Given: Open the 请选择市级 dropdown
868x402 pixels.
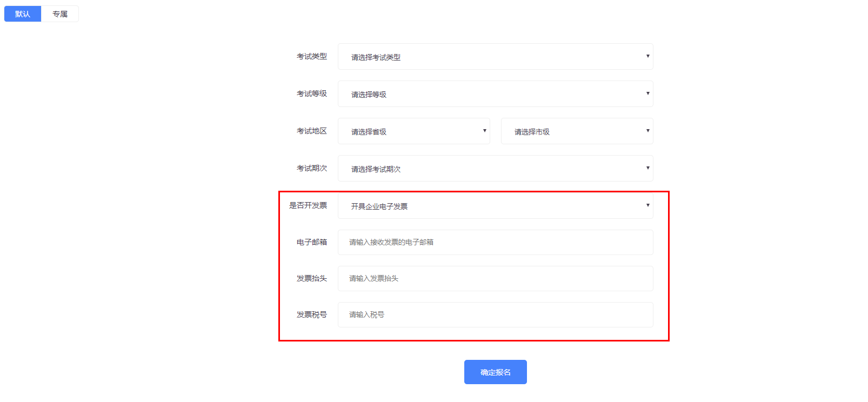Looking at the screenshot, I should pyautogui.click(x=576, y=131).
